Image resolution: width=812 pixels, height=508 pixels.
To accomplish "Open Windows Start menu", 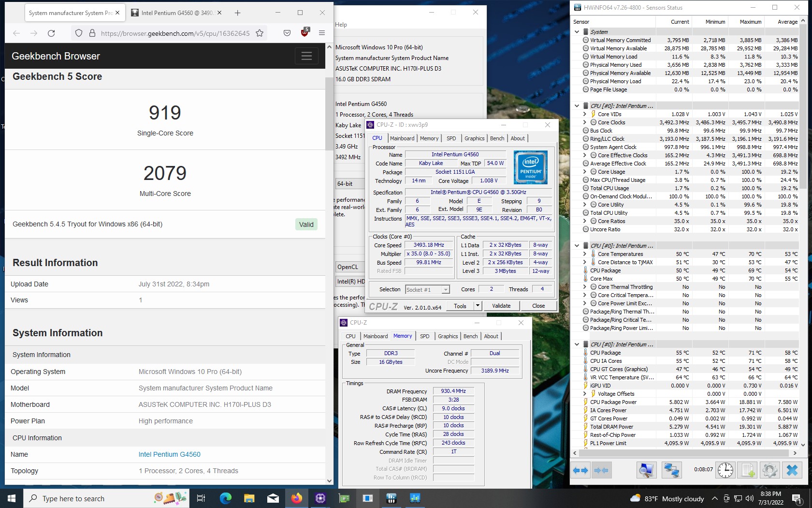I will tap(12, 498).
